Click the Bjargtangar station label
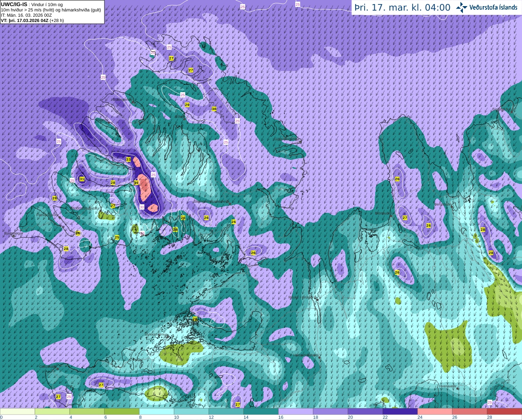The height and width of the screenshot is (420, 522). click(13, 233)
